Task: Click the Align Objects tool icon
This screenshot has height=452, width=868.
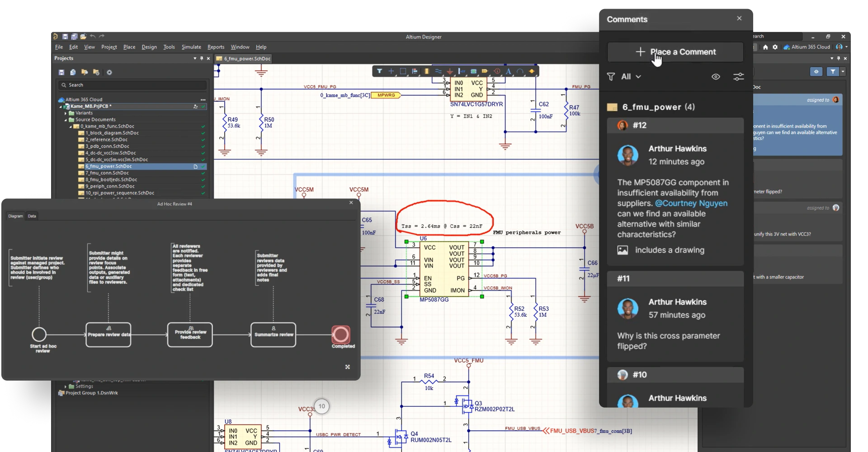Action: point(415,71)
